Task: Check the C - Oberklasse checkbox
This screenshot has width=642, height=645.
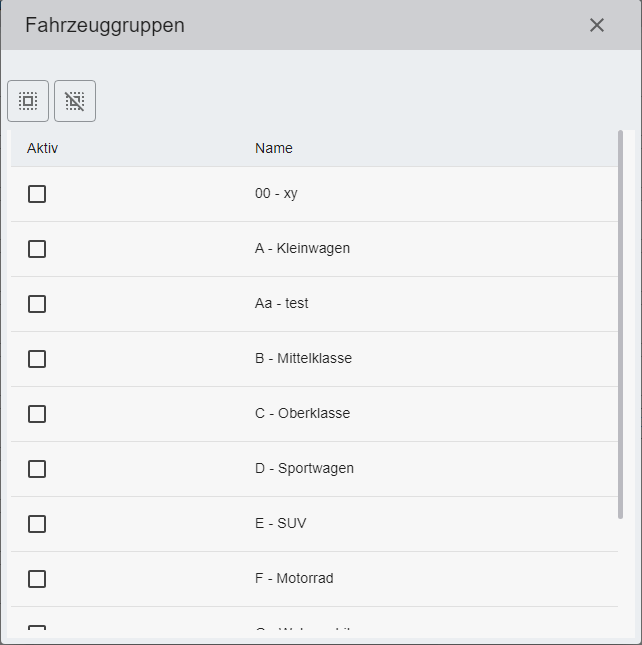Action: pyautogui.click(x=37, y=414)
